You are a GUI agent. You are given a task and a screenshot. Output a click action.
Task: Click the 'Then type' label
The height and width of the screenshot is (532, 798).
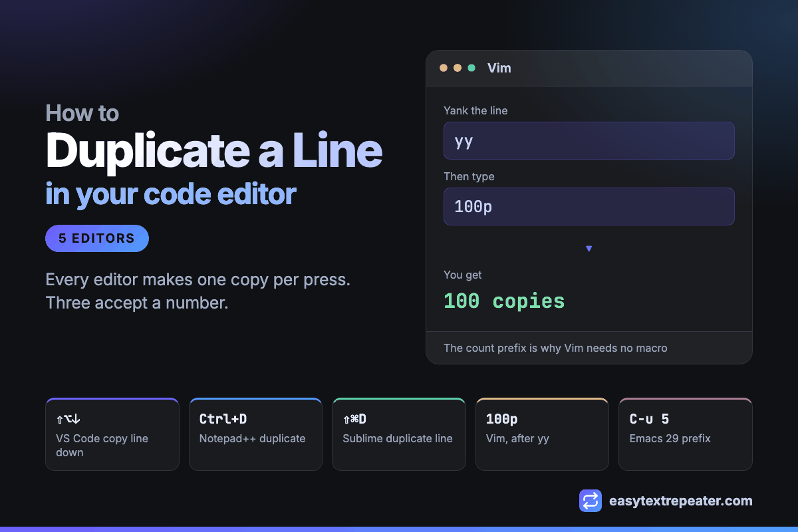click(x=469, y=176)
